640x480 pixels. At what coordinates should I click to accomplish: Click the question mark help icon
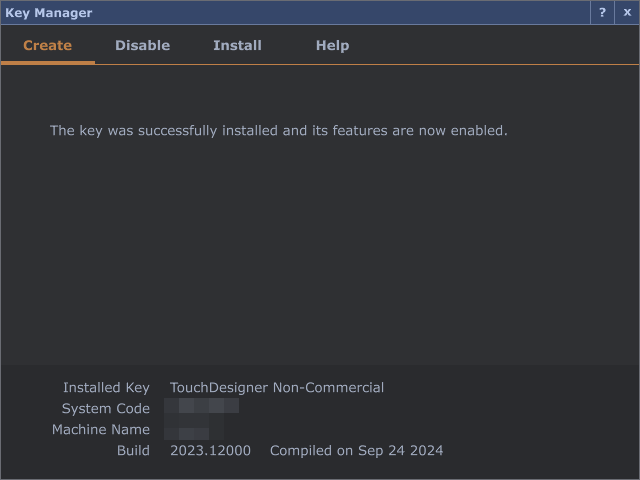pyautogui.click(x=602, y=13)
